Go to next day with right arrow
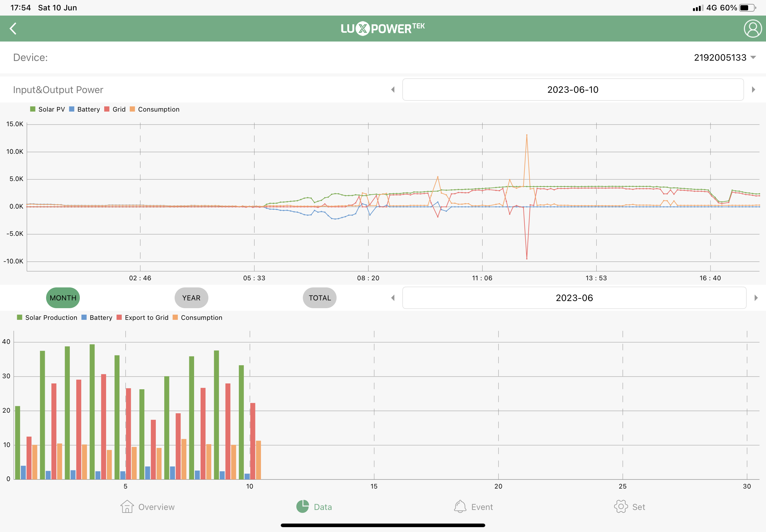The height and width of the screenshot is (532, 766). (x=753, y=90)
